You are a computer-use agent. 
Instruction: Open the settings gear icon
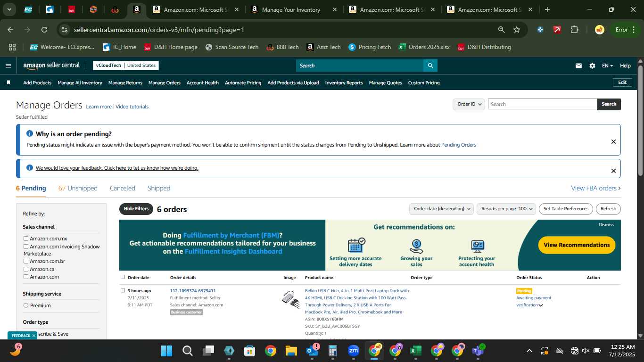592,66
